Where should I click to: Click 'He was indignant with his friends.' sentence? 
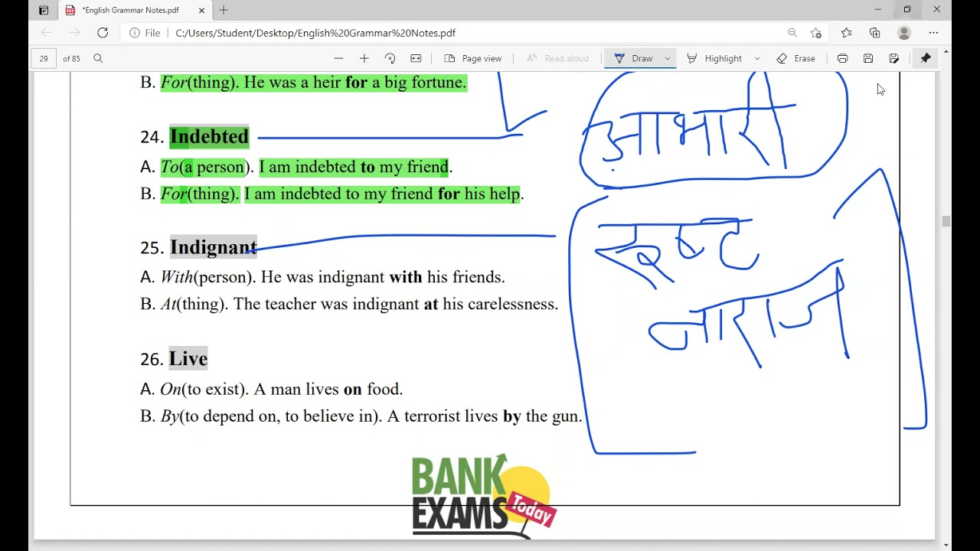pos(383,277)
